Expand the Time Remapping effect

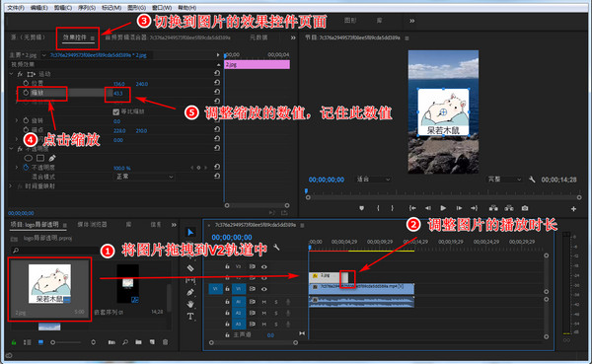coord(11,186)
